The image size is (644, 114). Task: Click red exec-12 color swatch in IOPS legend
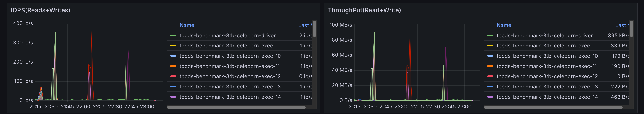point(173,77)
